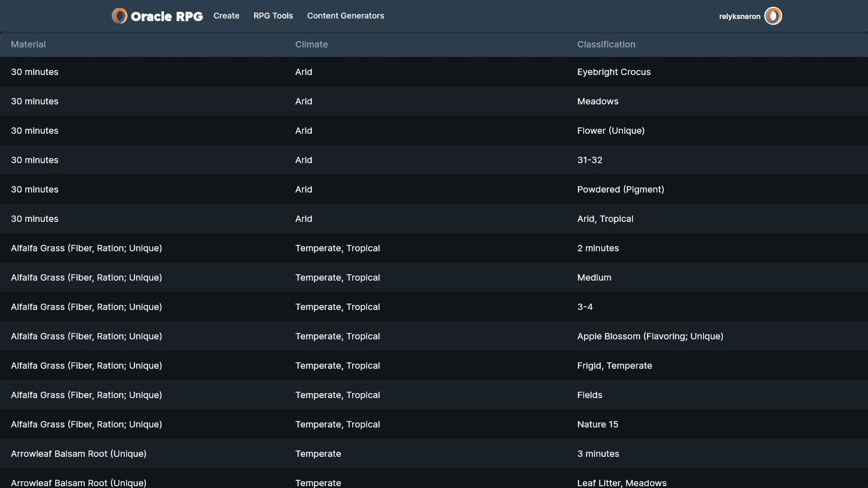868x488 pixels.
Task: Open the Content Generators menu
Action: 345,16
